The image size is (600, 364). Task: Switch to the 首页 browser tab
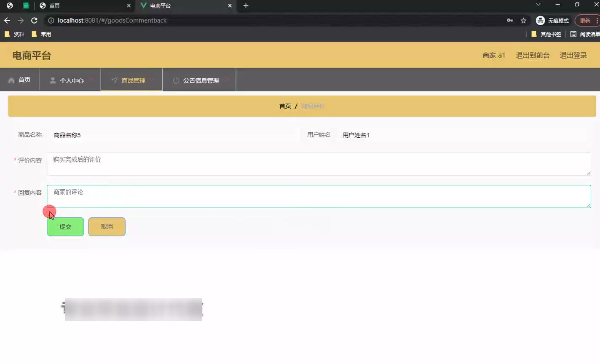[x=80, y=5]
